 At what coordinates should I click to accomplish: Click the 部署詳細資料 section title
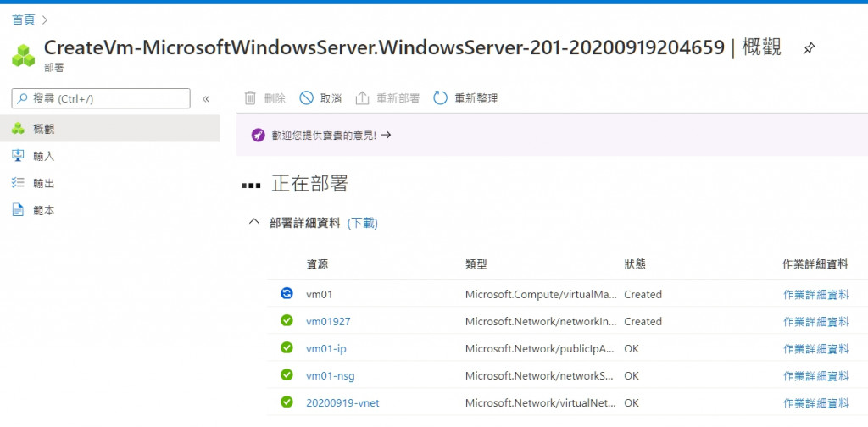[304, 223]
